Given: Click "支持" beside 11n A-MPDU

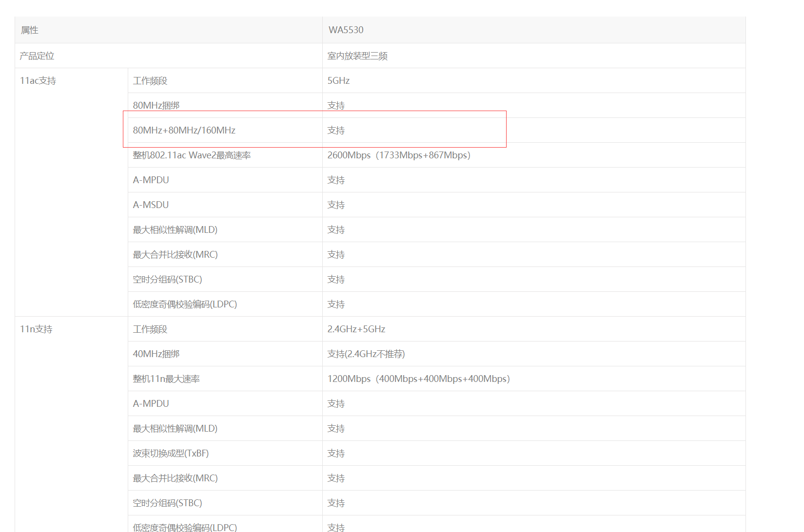Looking at the screenshot, I should tap(336, 404).
